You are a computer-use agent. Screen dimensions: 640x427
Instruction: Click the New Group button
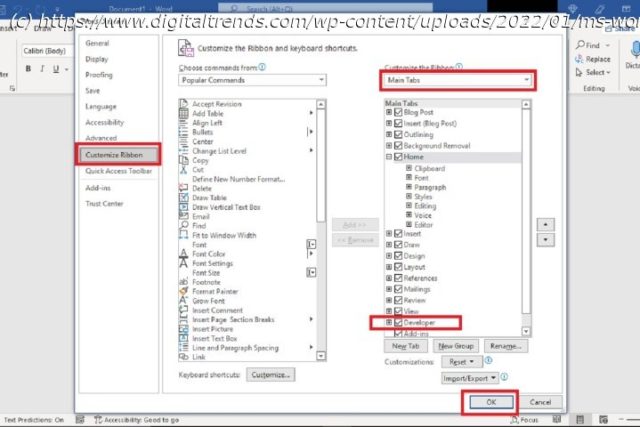pos(456,346)
